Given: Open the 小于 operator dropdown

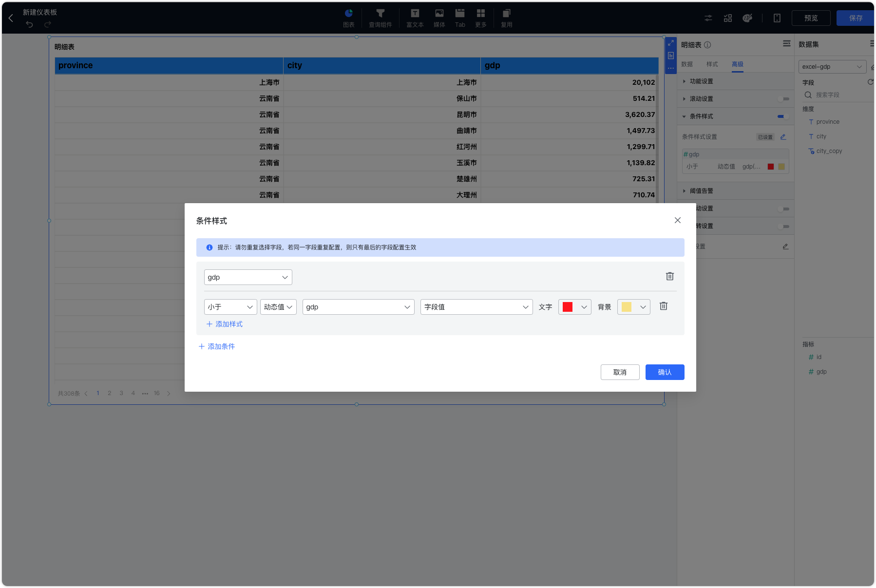Looking at the screenshot, I should coord(230,307).
